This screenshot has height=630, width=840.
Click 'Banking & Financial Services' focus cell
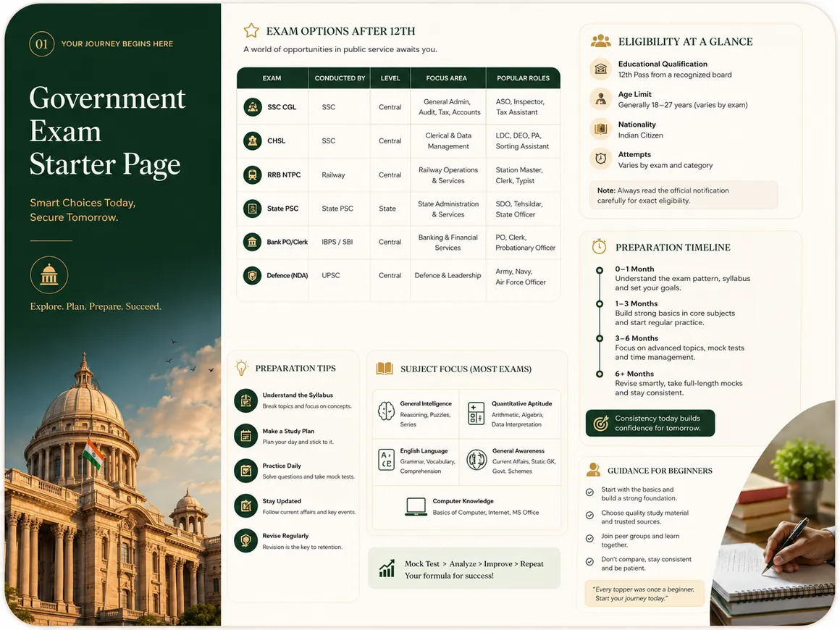click(448, 243)
